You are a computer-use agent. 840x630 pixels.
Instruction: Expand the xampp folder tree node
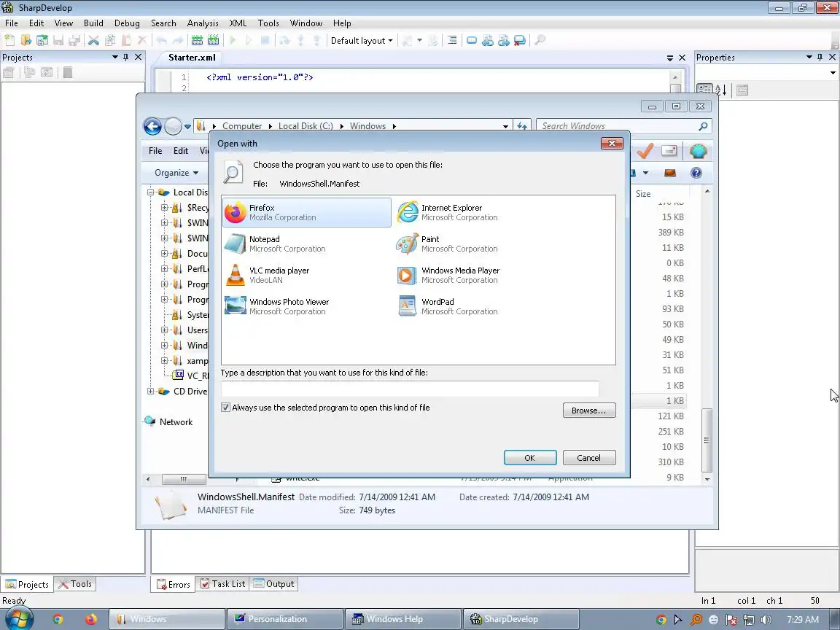click(165, 360)
